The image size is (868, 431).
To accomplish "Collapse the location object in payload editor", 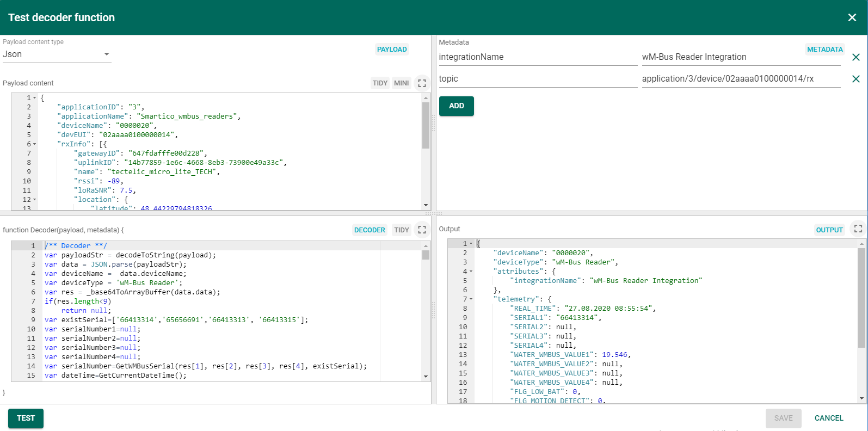I will (35, 200).
